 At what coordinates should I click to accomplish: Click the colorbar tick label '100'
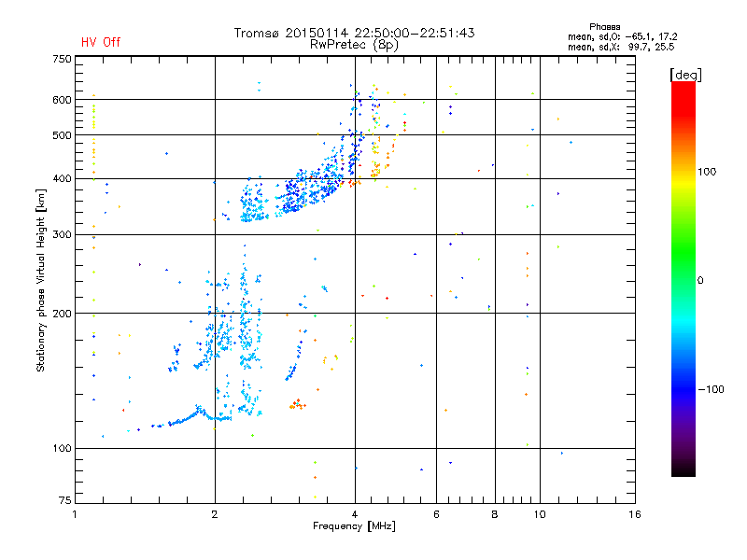click(707, 172)
